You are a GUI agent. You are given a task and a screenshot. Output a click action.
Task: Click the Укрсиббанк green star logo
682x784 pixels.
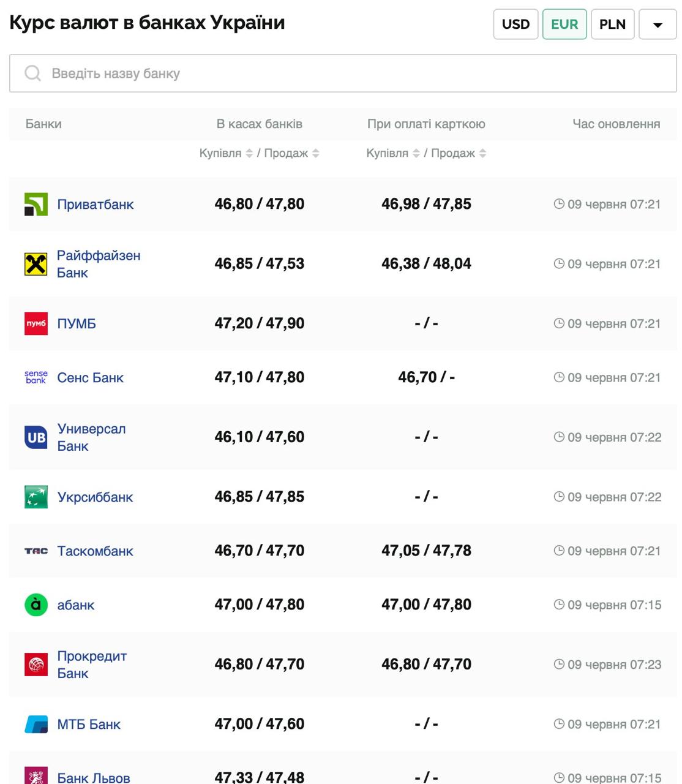[x=36, y=497]
